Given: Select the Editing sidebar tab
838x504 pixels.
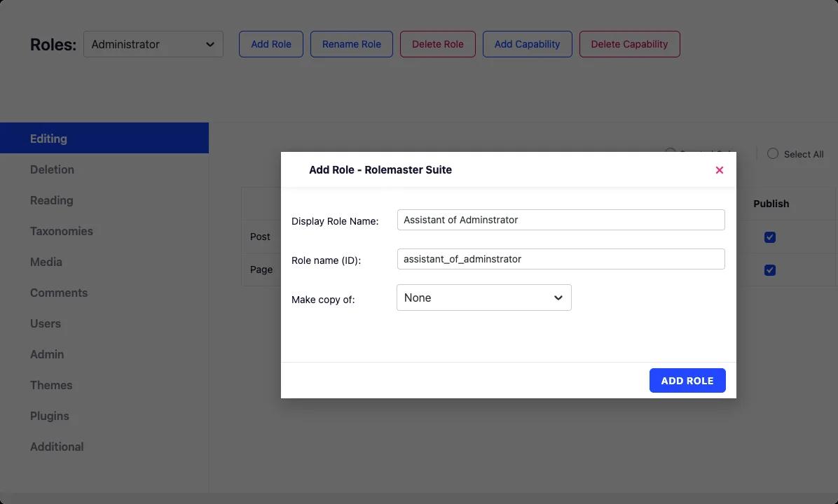Looking at the screenshot, I should click(104, 139).
